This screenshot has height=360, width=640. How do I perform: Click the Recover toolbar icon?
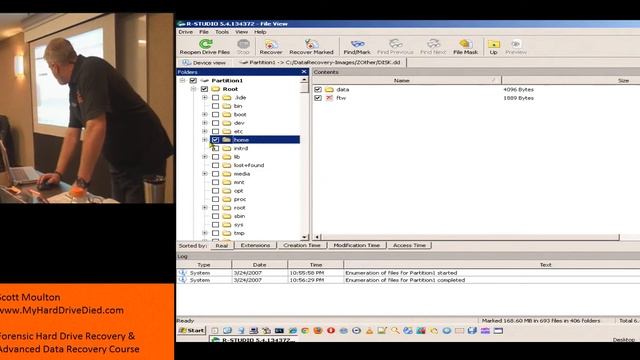click(x=271, y=44)
